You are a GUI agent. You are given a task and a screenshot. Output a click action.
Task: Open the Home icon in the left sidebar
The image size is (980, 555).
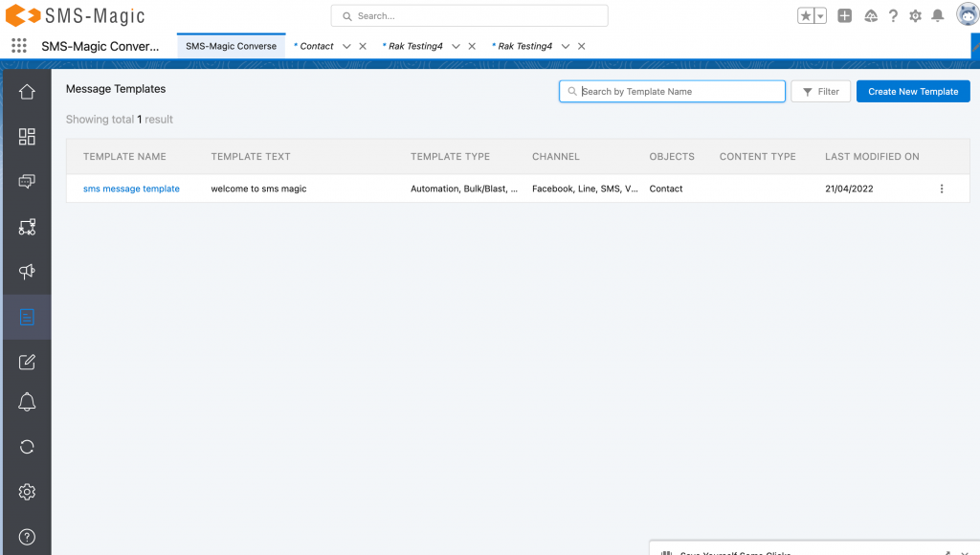click(27, 91)
